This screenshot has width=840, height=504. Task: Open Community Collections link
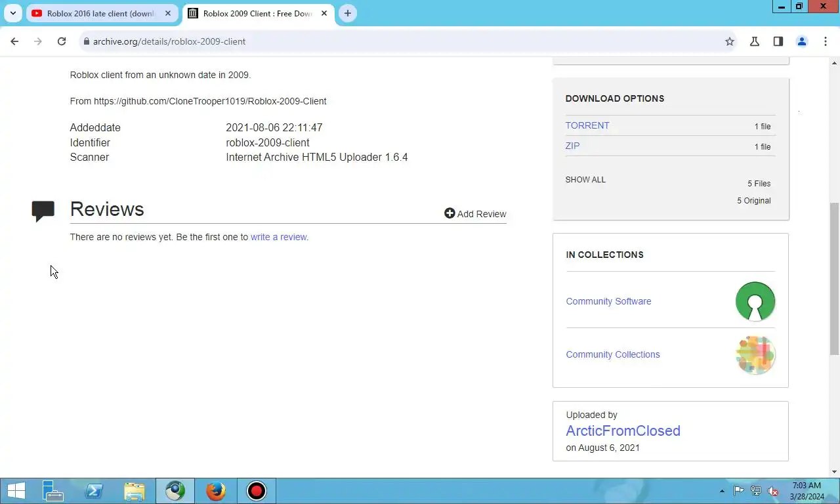pyautogui.click(x=613, y=354)
